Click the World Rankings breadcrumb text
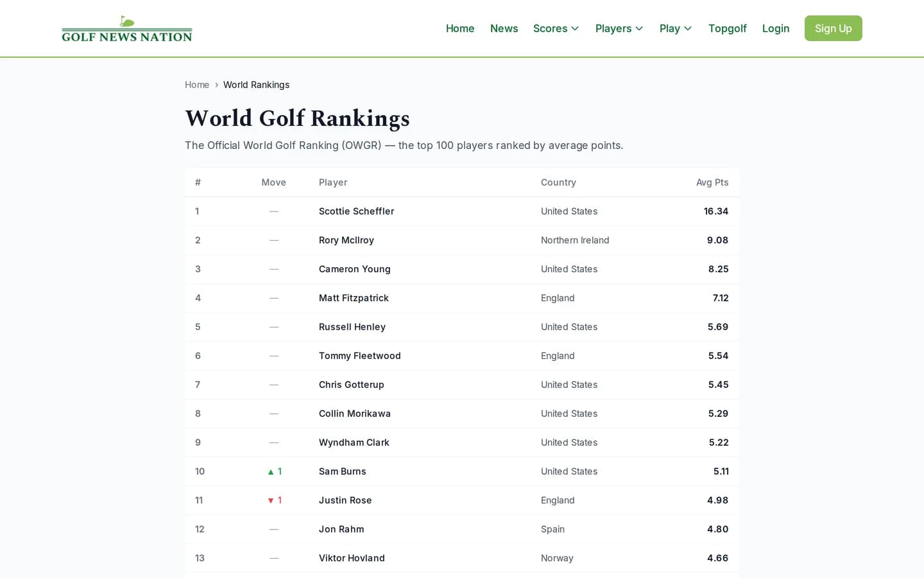The height and width of the screenshot is (578, 924). (256, 85)
